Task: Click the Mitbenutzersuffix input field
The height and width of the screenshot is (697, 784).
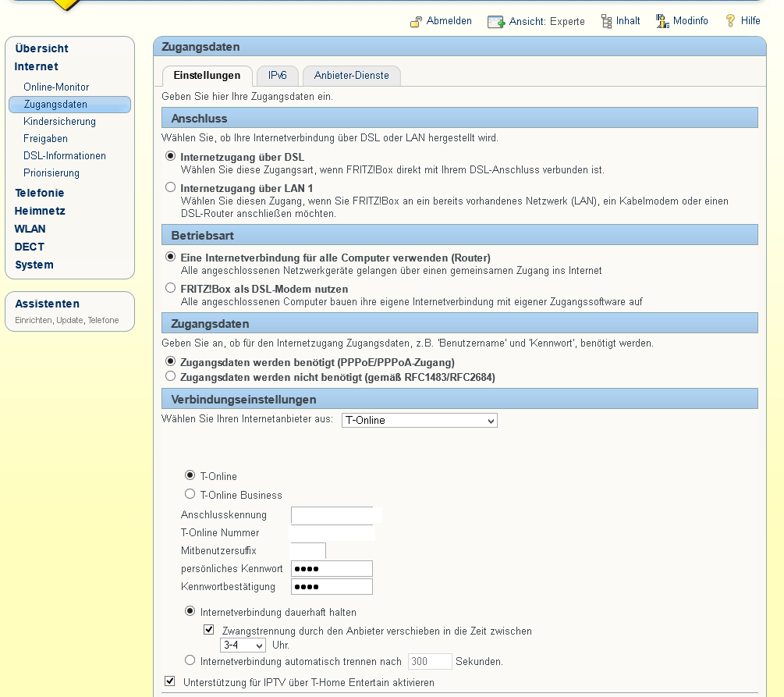Action: coord(308,551)
